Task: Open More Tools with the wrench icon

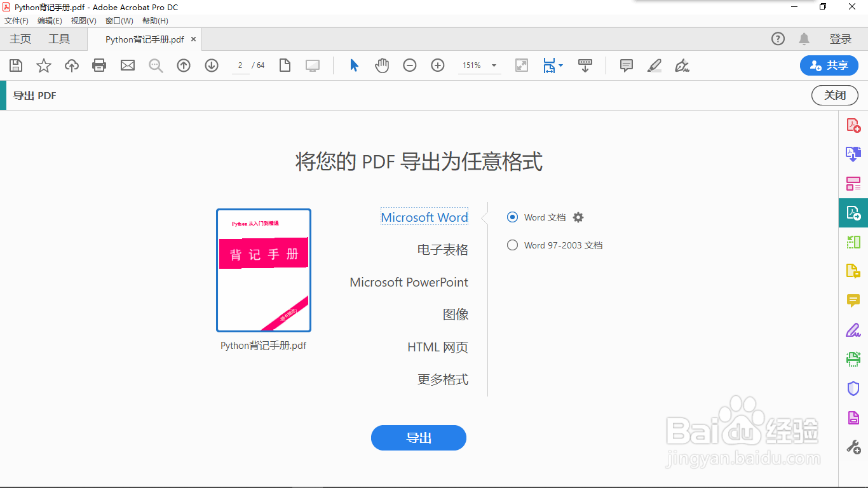Action: (853, 447)
